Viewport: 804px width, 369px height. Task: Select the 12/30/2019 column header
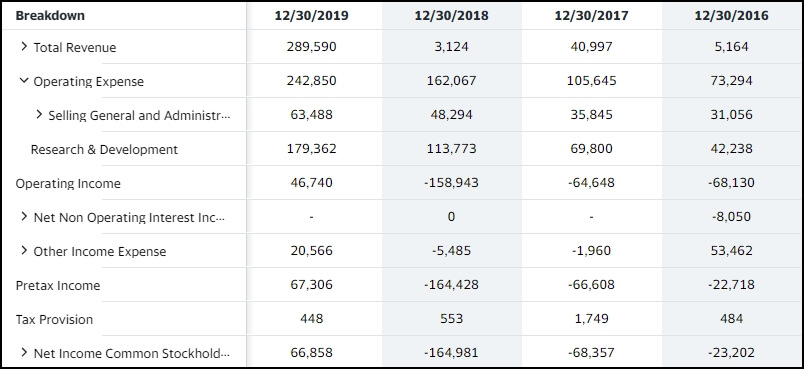311,16
